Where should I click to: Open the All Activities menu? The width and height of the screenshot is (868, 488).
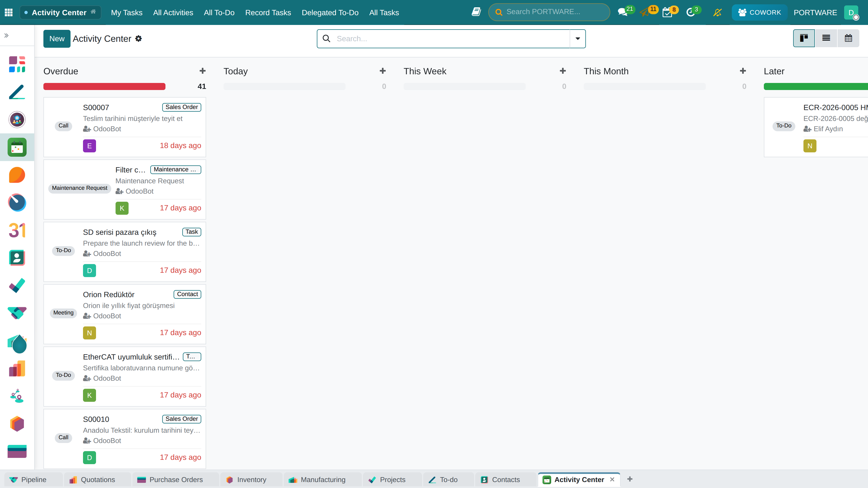tap(173, 12)
